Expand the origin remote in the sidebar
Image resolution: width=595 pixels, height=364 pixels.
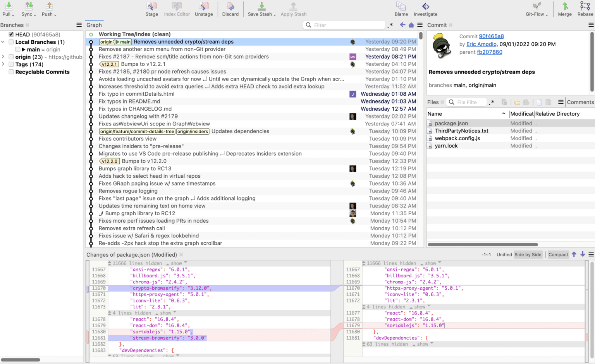[4, 57]
